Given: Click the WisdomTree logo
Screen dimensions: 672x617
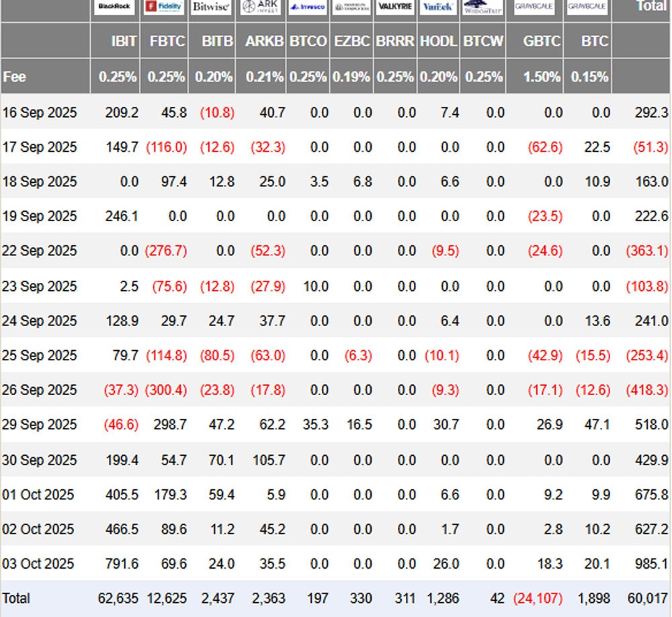Looking at the screenshot, I should [x=482, y=7].
